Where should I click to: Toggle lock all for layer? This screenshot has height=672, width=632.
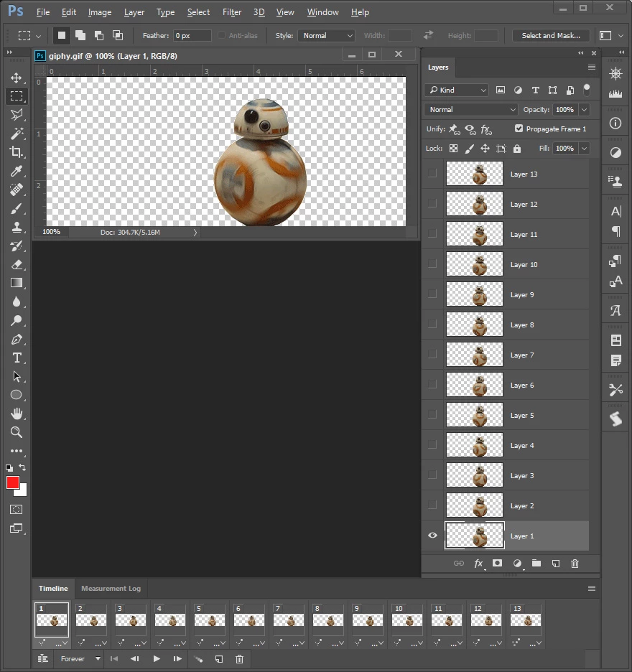[517, 149]
